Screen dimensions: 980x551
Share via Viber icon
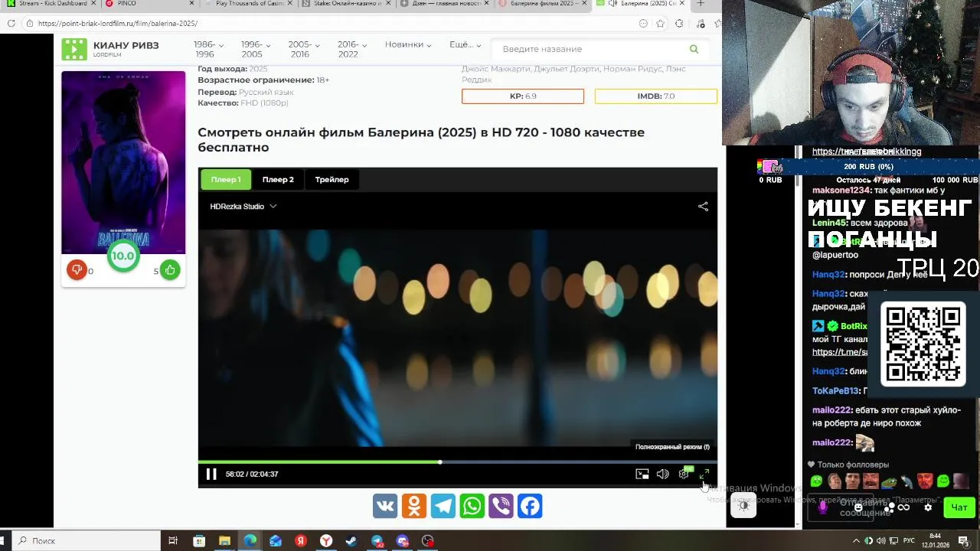point(501,506)
